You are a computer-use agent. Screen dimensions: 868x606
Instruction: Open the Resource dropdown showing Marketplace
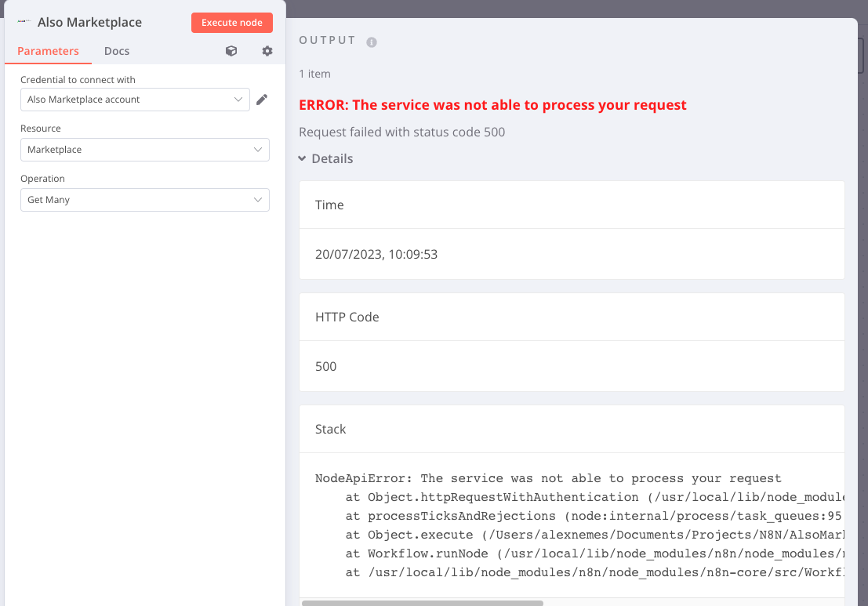(144, 150)
